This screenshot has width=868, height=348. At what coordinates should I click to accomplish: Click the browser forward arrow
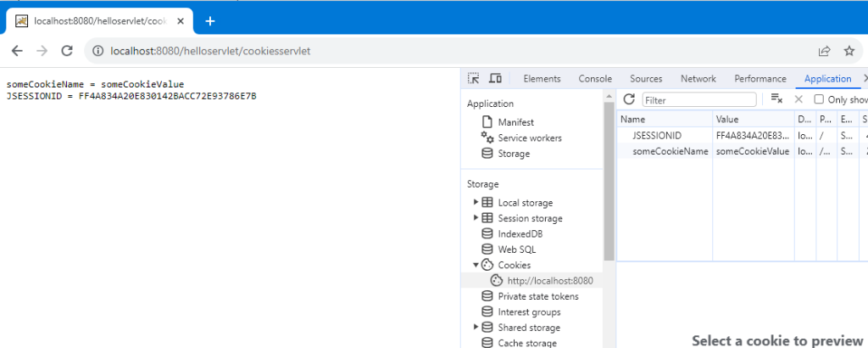tap(42, 51)
